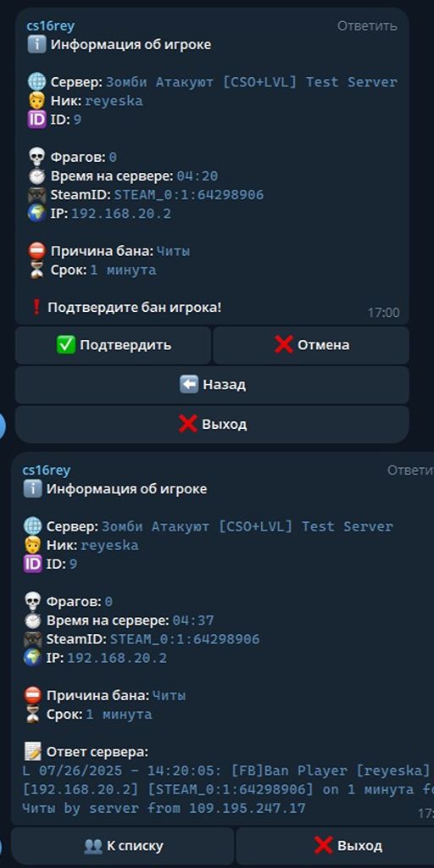Click Выход button under the server response
This screenshot has width=434, height=868.
(x=335, y=846)
